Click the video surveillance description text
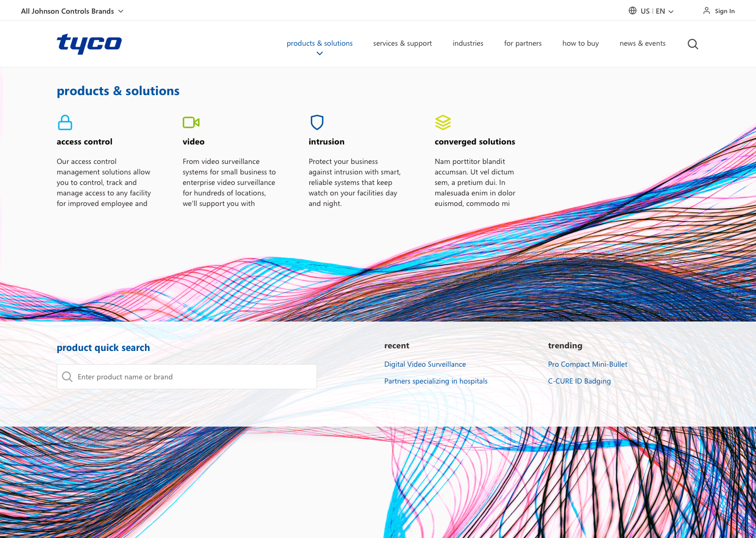The height and width of the screenshot is (538, 756). click(x=229, y=182)
